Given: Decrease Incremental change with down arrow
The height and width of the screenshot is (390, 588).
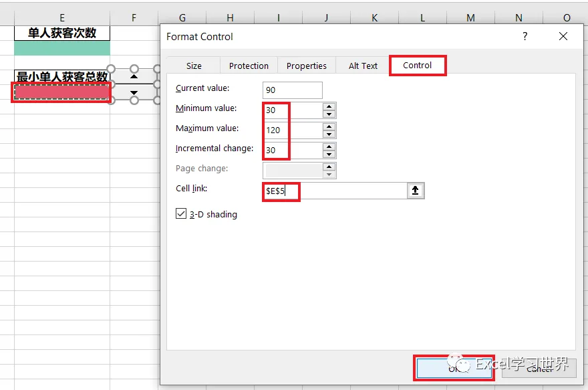Looking at the screenshot, I should click(x=329, y=155).
